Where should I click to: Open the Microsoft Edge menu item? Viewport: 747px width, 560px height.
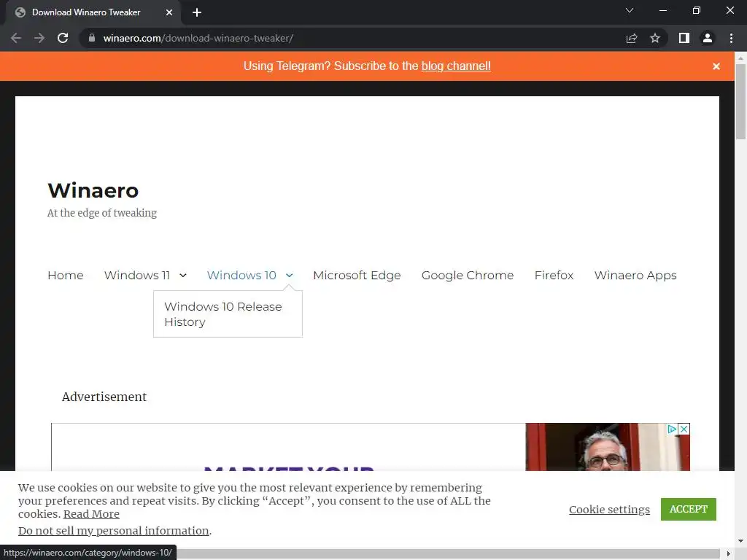357,275
